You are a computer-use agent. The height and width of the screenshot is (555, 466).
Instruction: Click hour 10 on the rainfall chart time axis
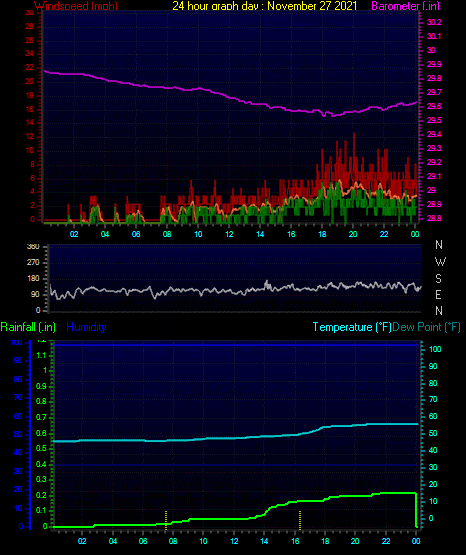click(x=203, y=541)
